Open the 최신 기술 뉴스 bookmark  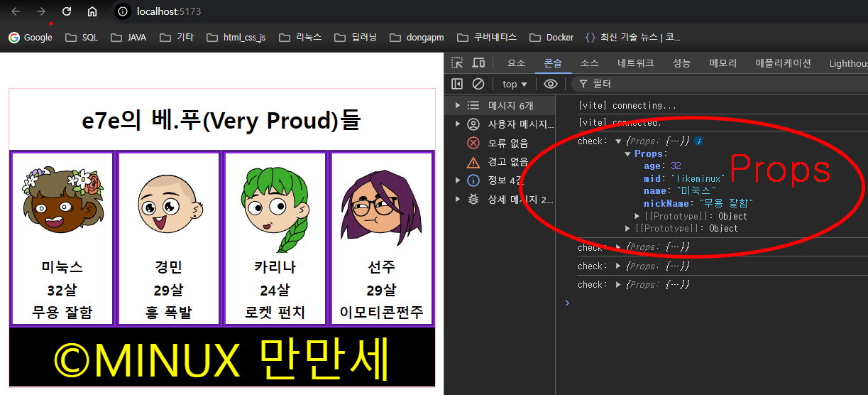point(633,38)
